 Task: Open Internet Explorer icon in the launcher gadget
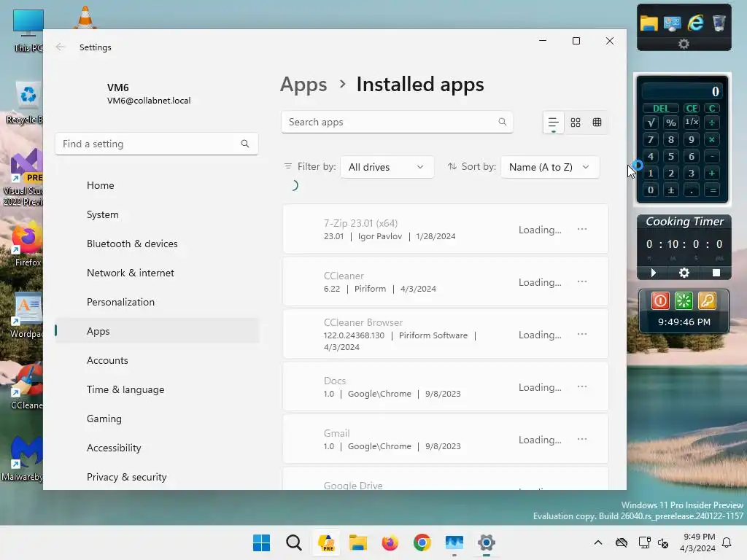tap(695, 23)
